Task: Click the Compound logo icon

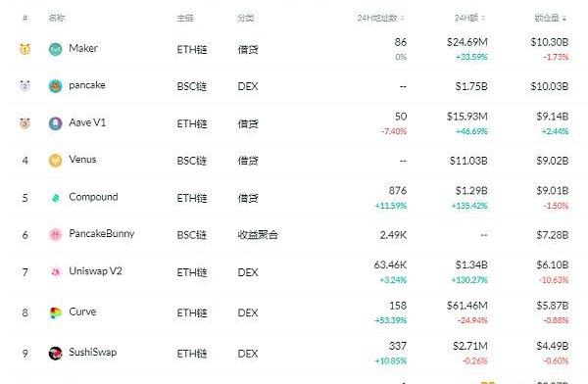Action: coord(56,198)
